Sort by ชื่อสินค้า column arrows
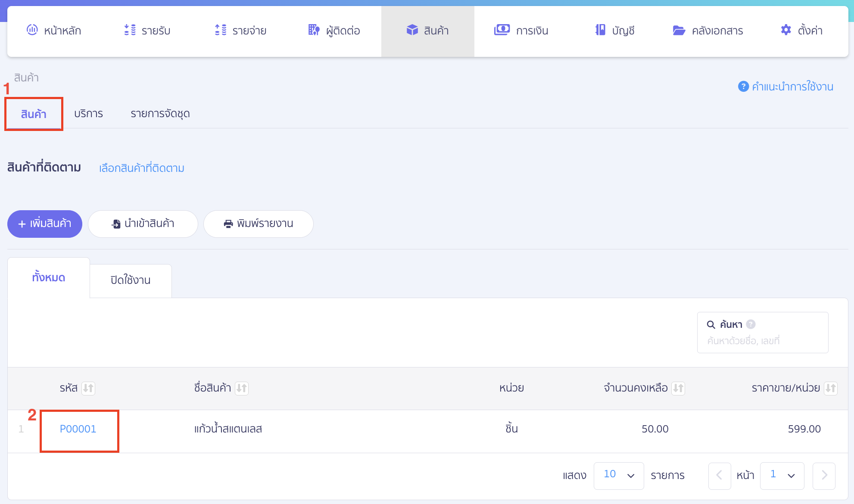Screen dimensions: 854x504 pyautogui.click(x=242, y=388)
